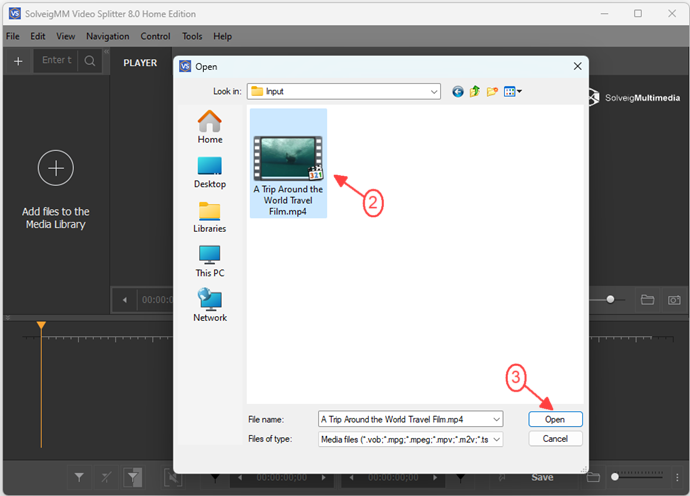Click the first filter funnel icon in the bottom toolbar
This screenshot has height=496, width=690.
[79, 477]
